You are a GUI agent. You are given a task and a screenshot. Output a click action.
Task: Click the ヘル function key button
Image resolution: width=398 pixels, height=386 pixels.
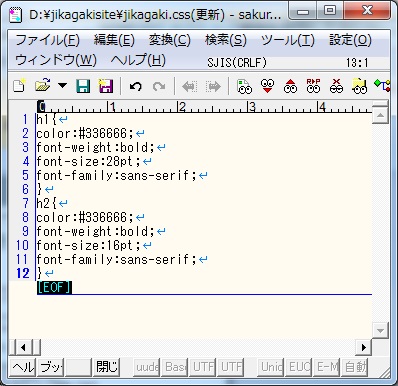coord(23,367)
